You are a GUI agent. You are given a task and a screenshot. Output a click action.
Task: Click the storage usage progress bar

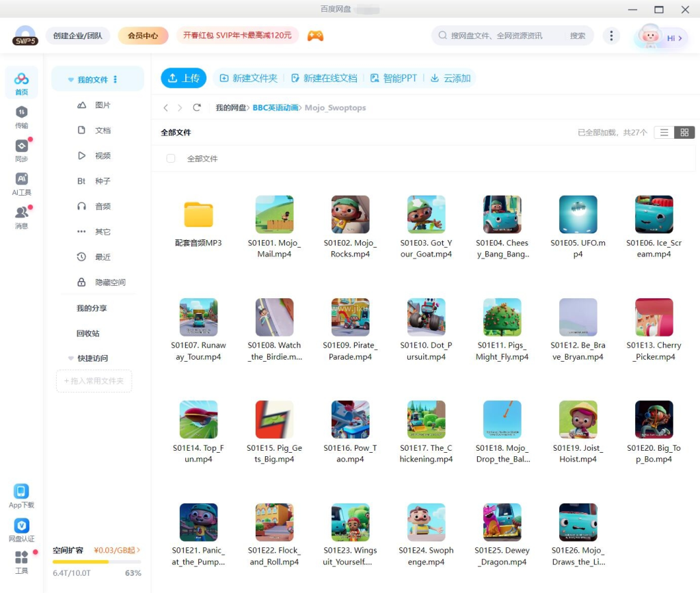point(96,562)
